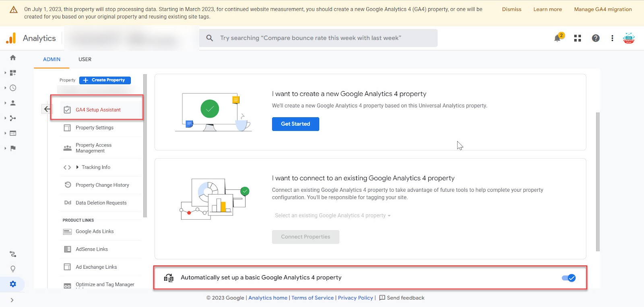Switch to the ADMIN tab

[x=52, y=59]
